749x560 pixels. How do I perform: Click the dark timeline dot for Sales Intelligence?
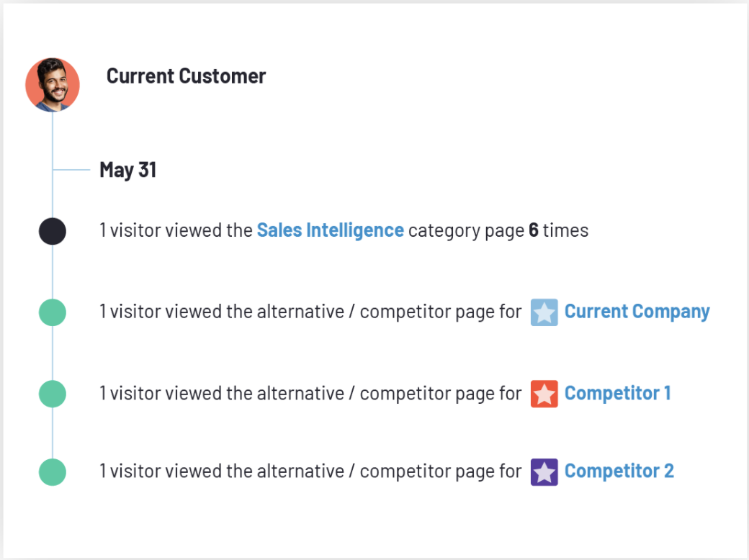(x=53, y=231)
